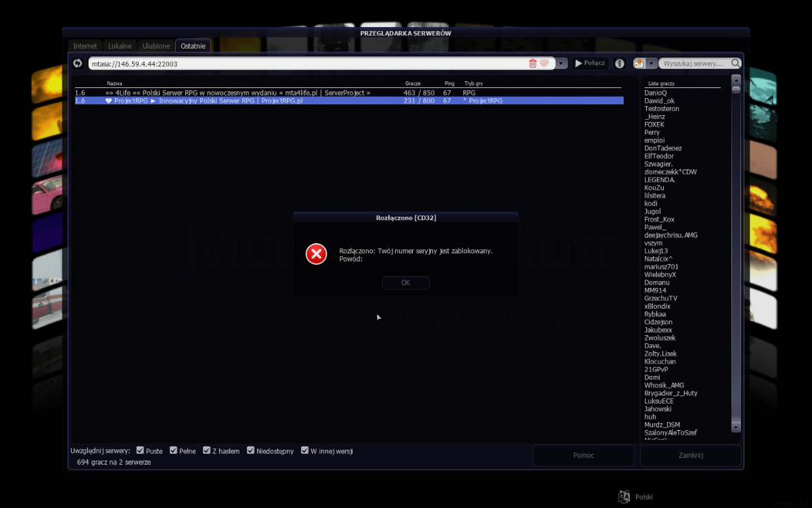Click the heart favorite icon

point(544,64)
